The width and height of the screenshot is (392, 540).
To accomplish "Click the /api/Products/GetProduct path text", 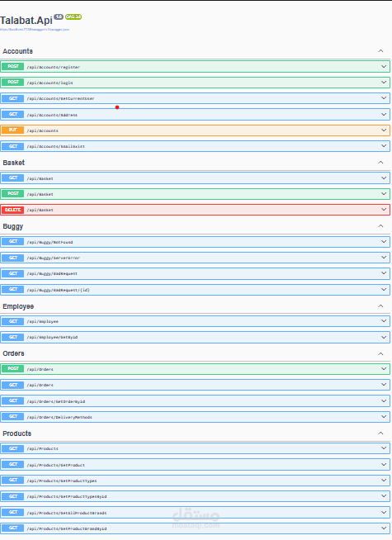I will click(x=56, y=465).
